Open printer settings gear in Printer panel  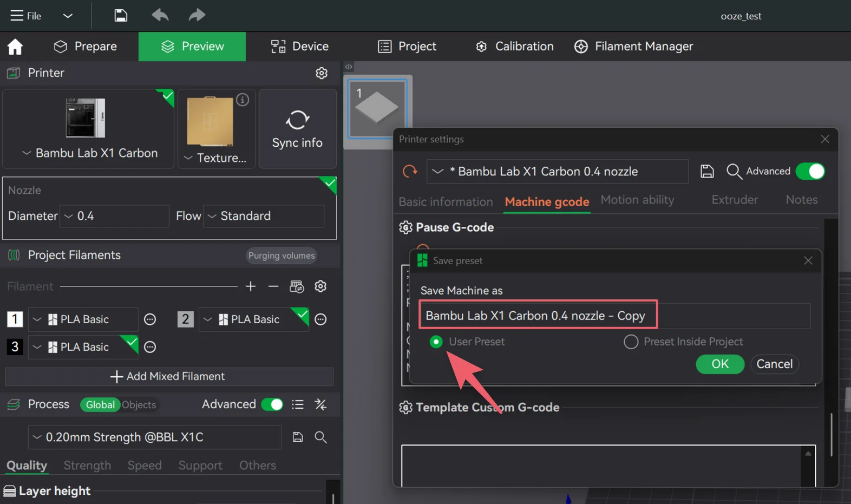322,73
